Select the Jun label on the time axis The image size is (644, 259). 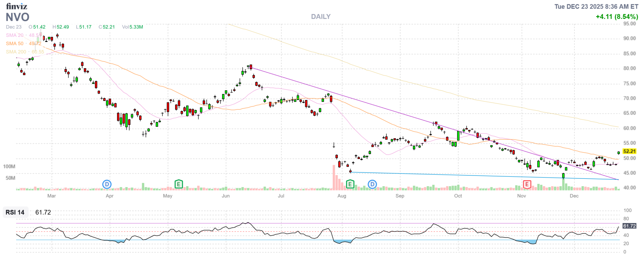point(226,196)
